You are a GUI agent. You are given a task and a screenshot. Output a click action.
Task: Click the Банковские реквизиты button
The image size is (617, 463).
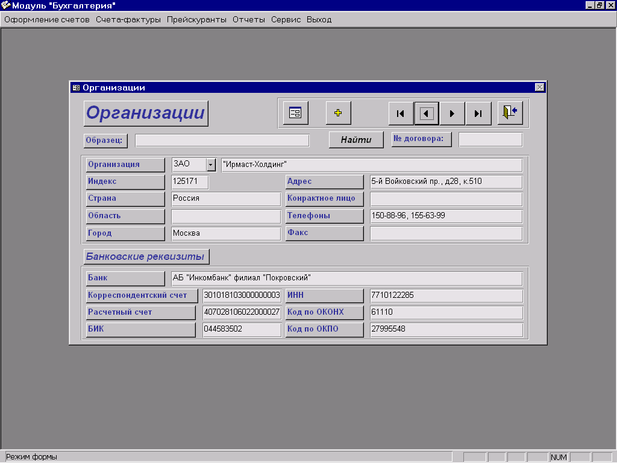(146, 257)
